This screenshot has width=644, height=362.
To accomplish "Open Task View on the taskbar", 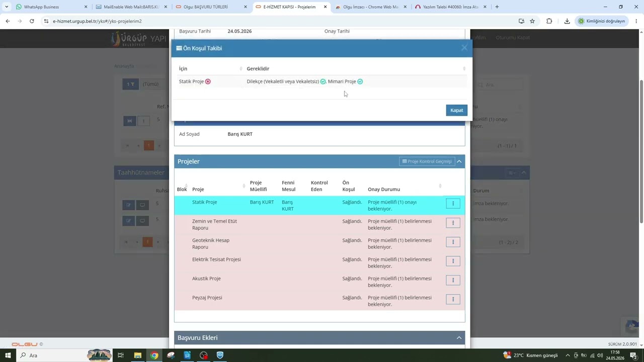I will click(121, 355).
